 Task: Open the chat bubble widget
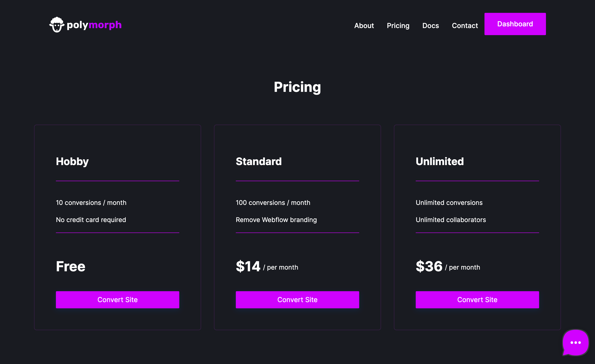(576, 342)
